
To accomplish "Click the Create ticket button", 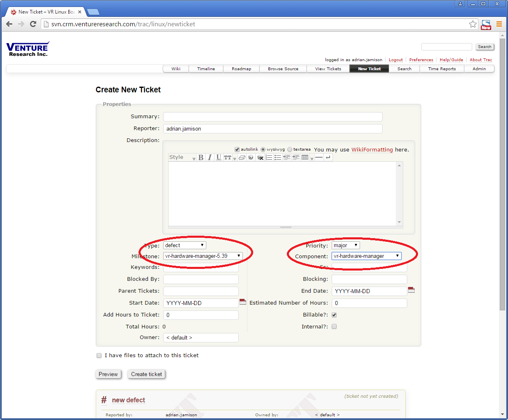I will tap(146, 374).
